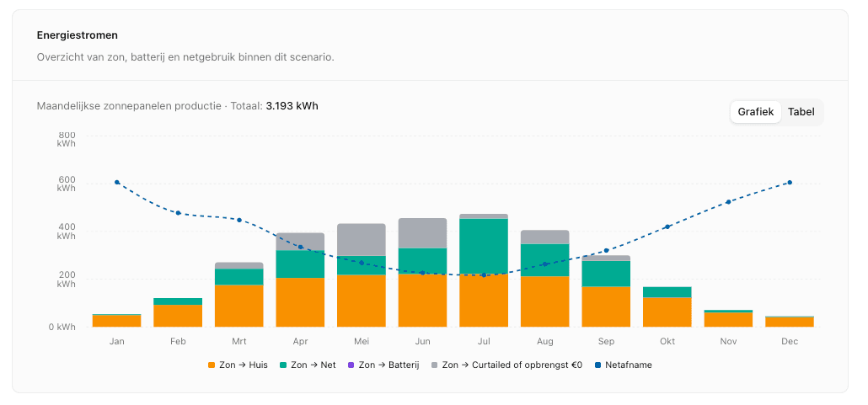Click the orange bar segment for Jul
This screenshot has width=868, height=405.
pyautogui.click(x=484, y=301)
